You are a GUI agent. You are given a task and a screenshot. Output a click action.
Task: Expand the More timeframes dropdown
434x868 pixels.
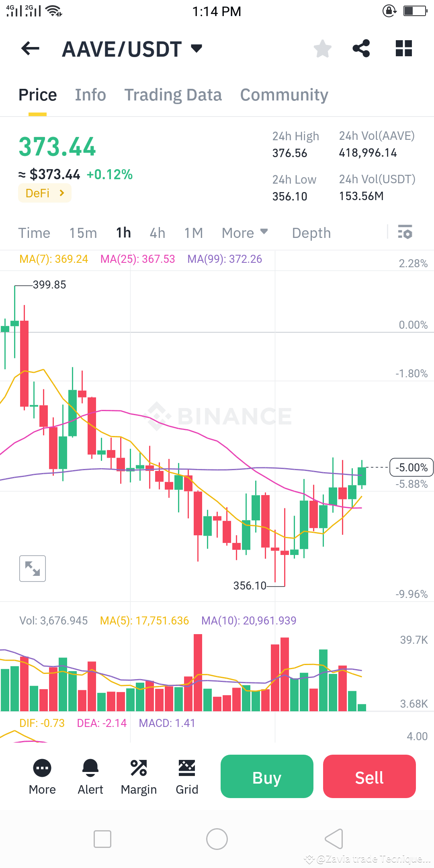point(244,232)
